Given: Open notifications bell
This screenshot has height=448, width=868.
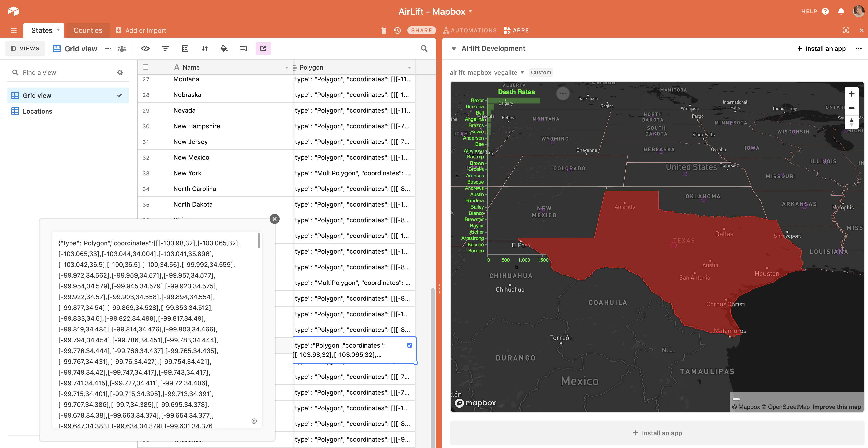Looking at the screenshot, I should tap(841, 12).
